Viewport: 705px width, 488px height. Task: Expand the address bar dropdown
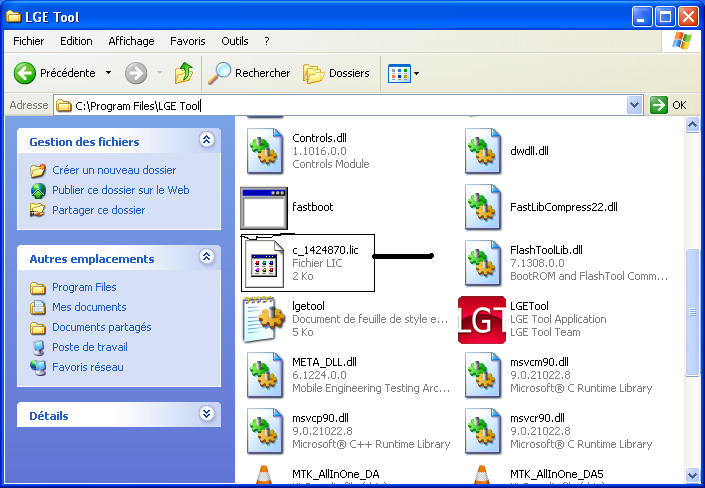point(634,106)
